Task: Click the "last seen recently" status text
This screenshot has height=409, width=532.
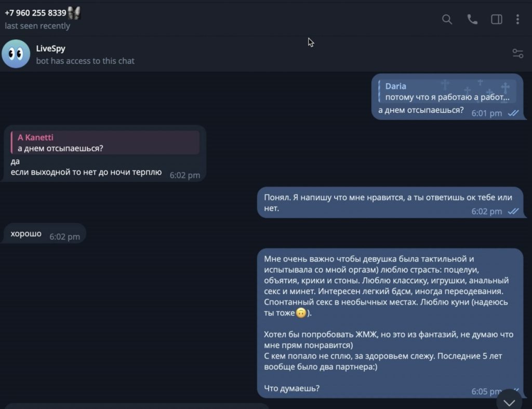Action: tap(37, 26)
